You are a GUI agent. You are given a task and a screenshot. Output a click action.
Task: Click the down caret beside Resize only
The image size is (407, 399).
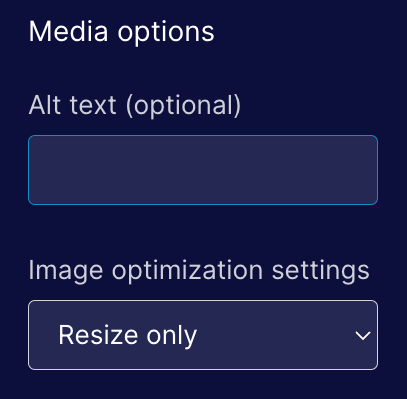point(363,335)
